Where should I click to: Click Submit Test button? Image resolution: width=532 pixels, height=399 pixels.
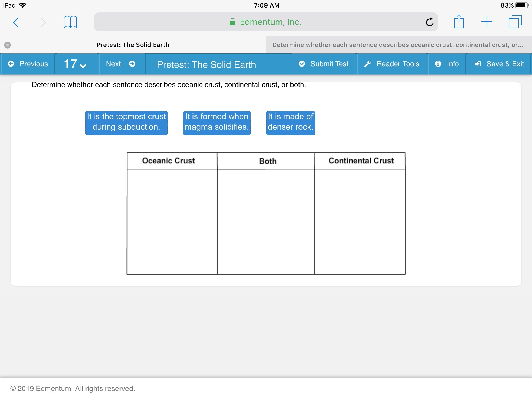click(324, 64)
